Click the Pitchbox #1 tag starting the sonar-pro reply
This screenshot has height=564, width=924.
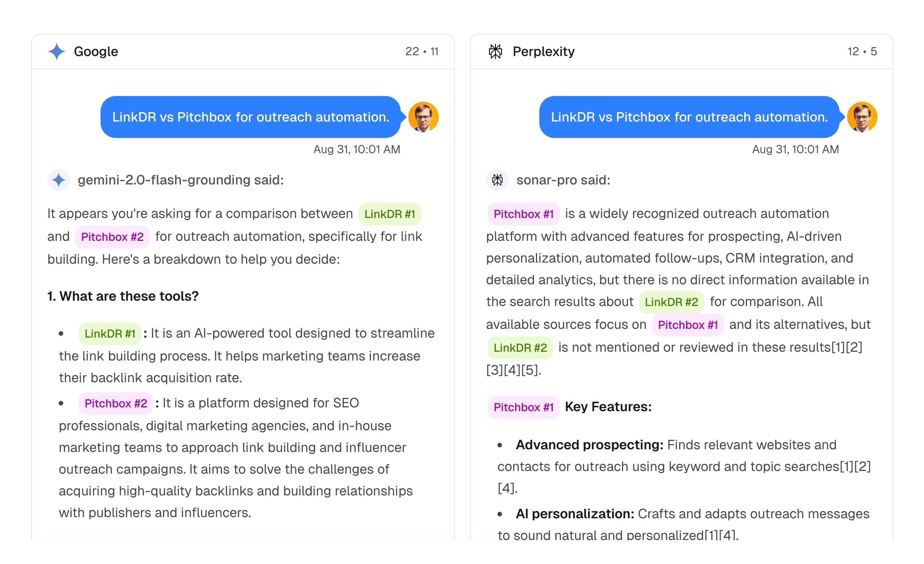point(524,214)
